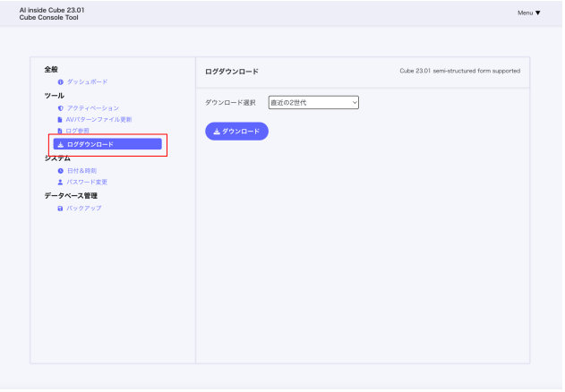Click the document icon beside ログ参照
This screenshot has width=565, height=392.
coord(60,131)
